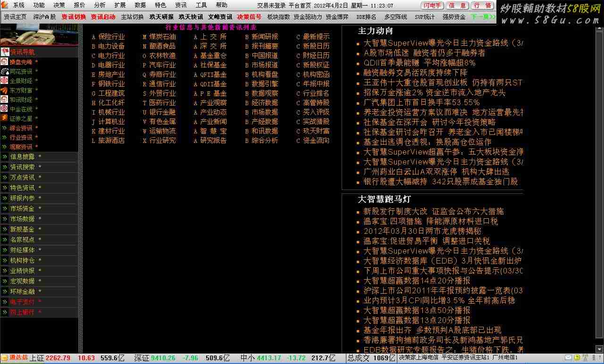Image resolution: width=604 pixels, height=364 pixels.
Task: Click the 决策信号 toolbar item
Action: (249, 17)
